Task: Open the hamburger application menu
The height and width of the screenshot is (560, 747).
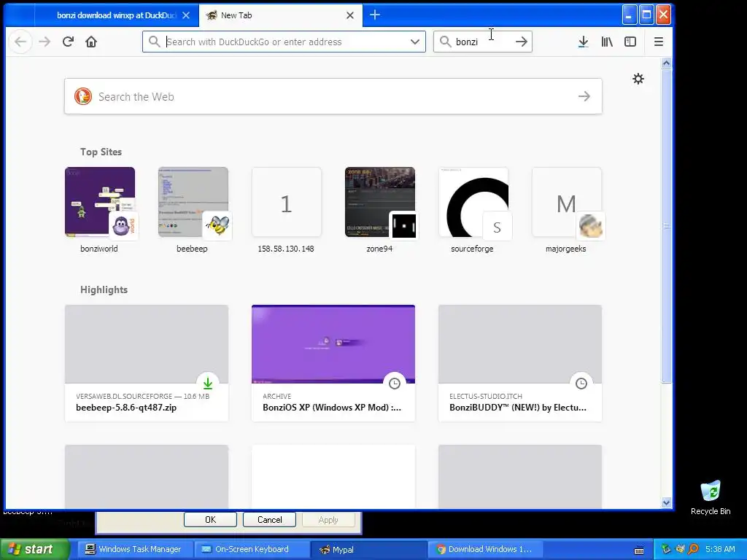Action: (x=659, y=42)
